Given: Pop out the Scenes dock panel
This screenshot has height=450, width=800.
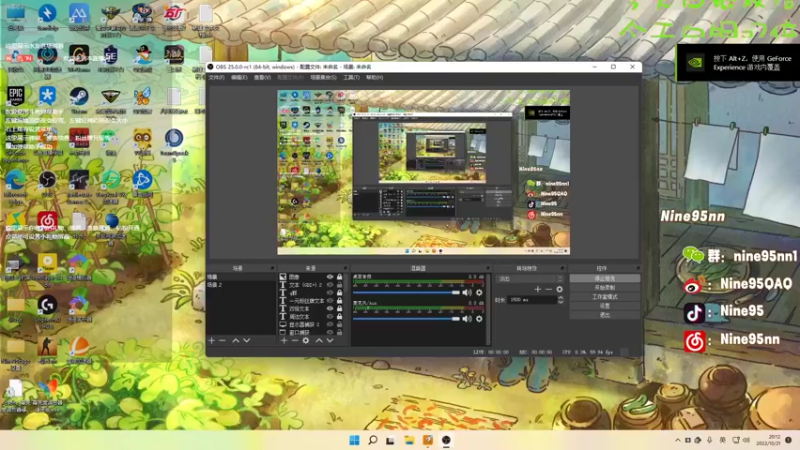Looking at the screenshot, I should (x=272, y=268).
